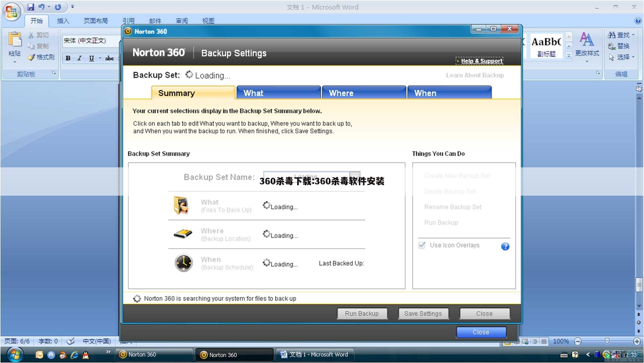644x363 pixels.
Task: Open the Where tab in Backup Settings
Action: pos(364,93)
